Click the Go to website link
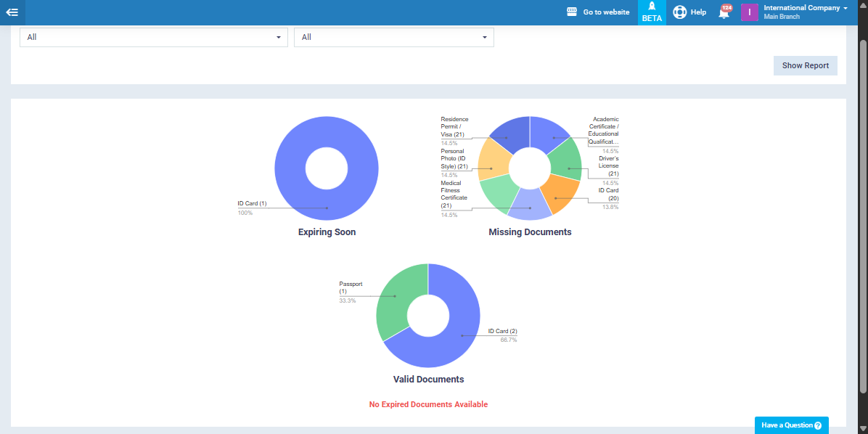 (x=606, y=12)
